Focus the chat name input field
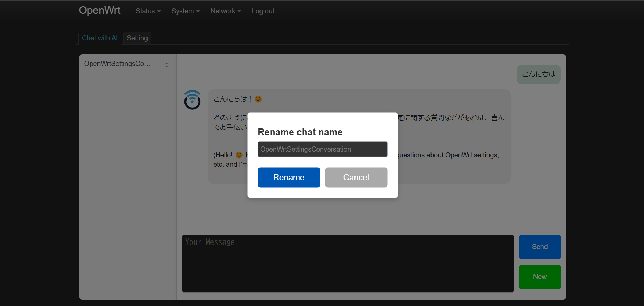Viewport: 644px width, 306px height. pos(323,149)
